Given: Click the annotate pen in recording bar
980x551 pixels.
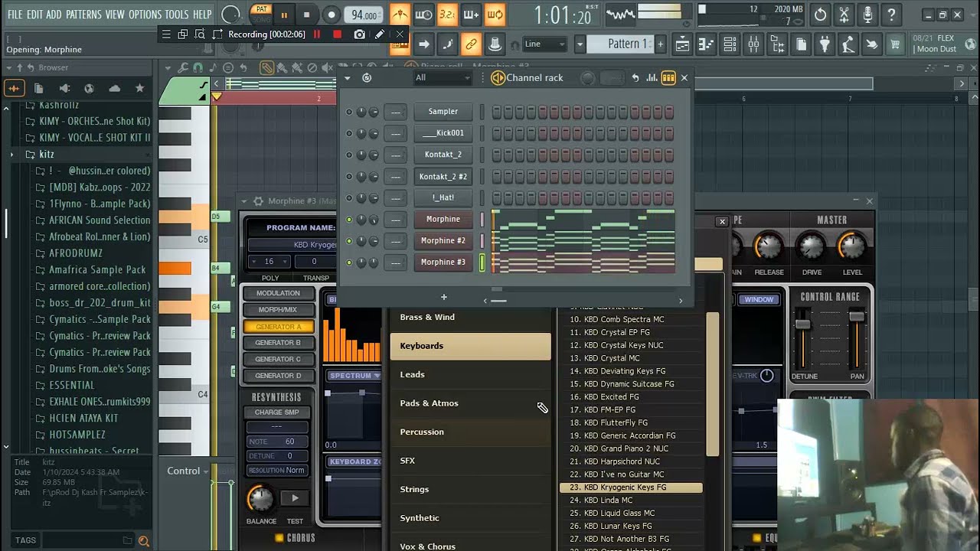Looking at the screenshot, I should [379, 34].
